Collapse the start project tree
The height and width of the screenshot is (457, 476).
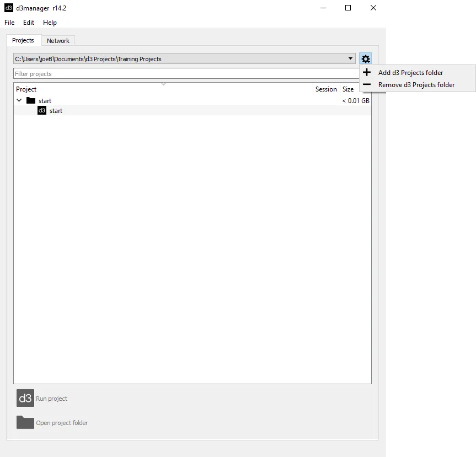click(19, 100)
